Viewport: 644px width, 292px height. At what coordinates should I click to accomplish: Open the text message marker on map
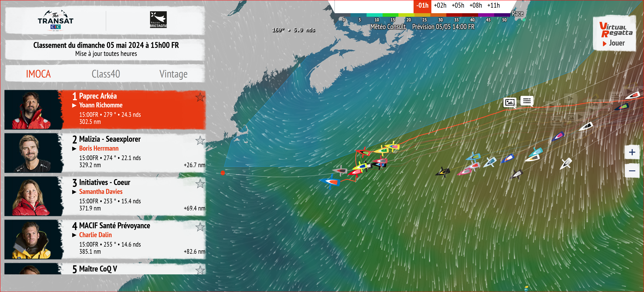[527, 101]
